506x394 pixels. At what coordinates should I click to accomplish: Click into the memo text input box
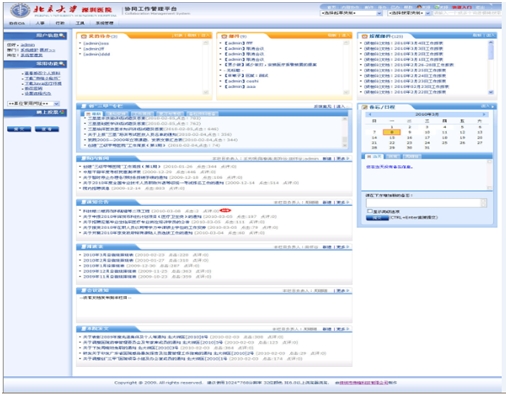tap(423, 203)
